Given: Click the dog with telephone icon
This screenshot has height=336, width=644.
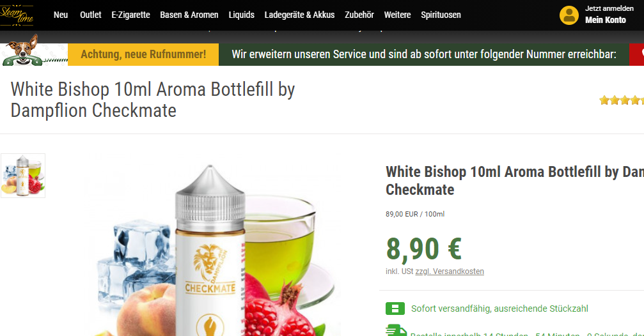Looking at the screenshot, I should [x=22, y=51].
